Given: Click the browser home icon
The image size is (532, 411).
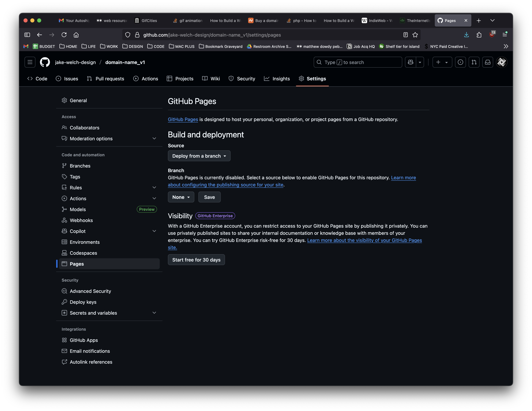Looking at the screenshot, I should [x=76, y=35].
